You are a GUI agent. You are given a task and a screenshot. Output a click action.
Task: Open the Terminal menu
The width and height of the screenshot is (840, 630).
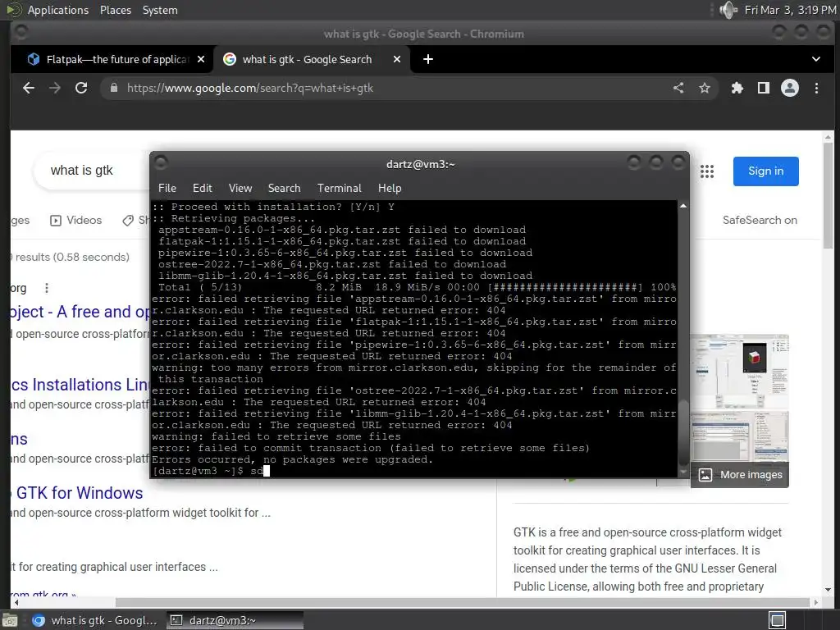click(339, 188)
